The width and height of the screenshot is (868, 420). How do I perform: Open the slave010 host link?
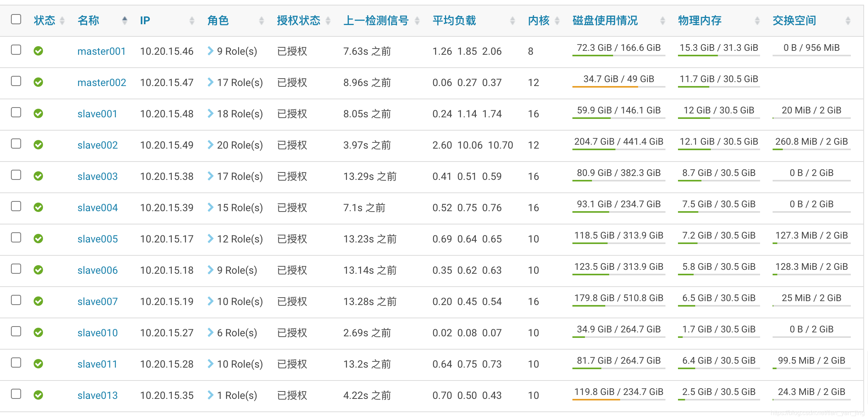coord(97,333)
